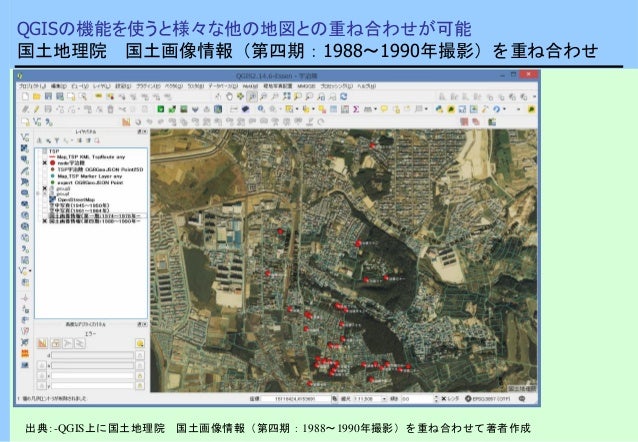Select the Pan Map hand tool
638x442 pixels.
coord(229,96)
